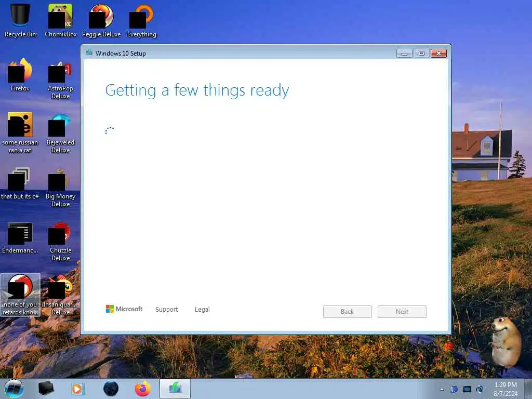Open the clock showing 1:29 PM
The width and height of the screenshot is (532, 399).
click(x=506, y=389)
